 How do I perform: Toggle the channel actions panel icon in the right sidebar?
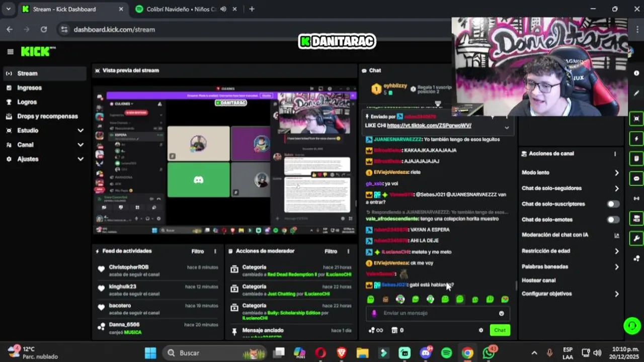(636, 218)
